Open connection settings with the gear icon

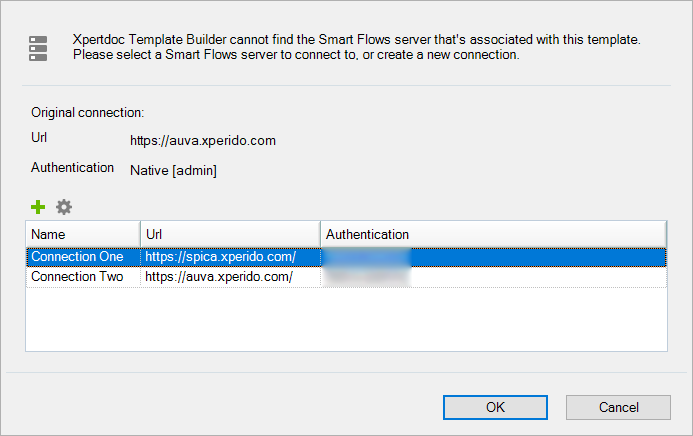(x=64, y=207)
